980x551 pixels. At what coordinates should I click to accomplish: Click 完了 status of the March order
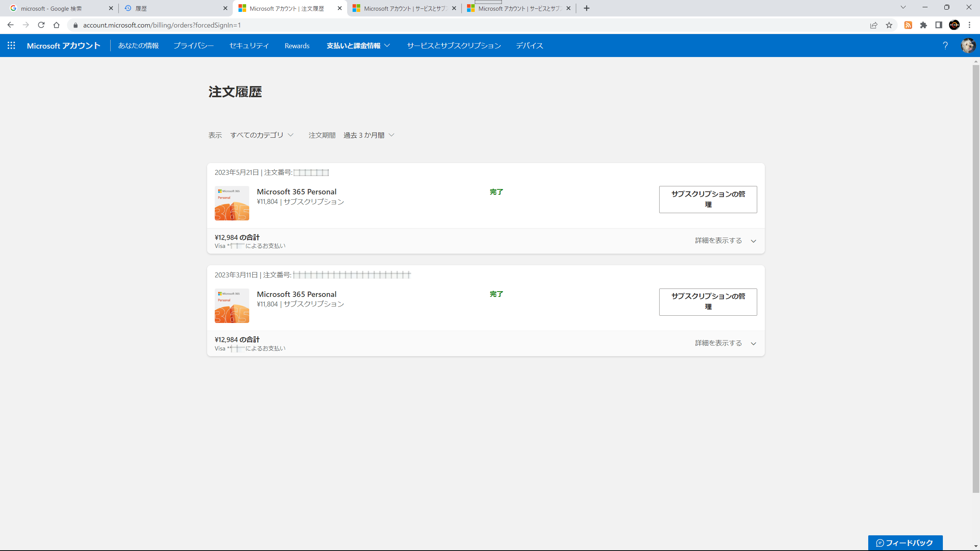(497, 294)
